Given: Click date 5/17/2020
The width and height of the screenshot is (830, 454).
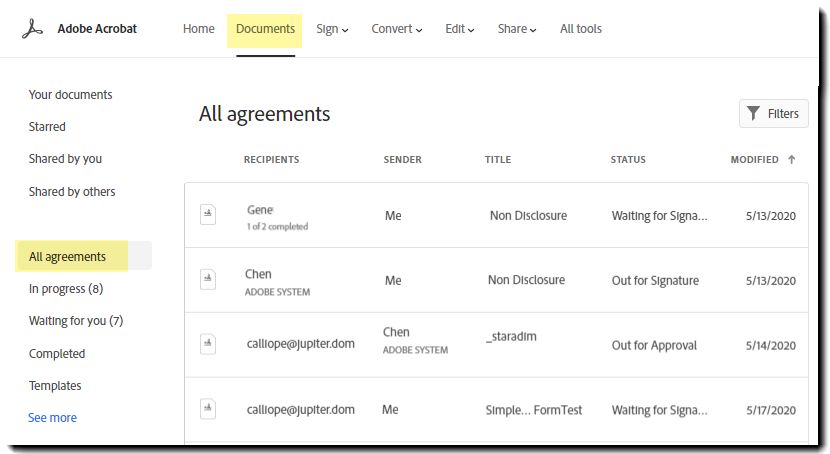Looking at the screenshot, I should click(x=771, y=410).
